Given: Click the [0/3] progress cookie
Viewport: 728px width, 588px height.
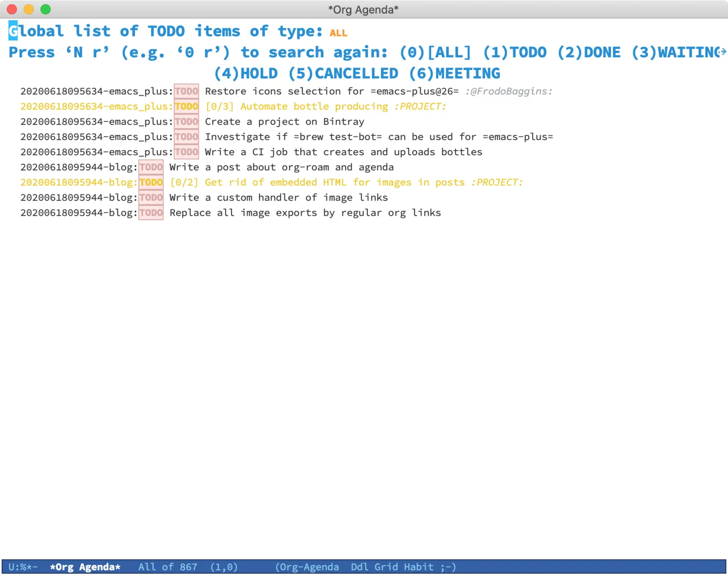Looking at the screenshot, I should point(219,106).
